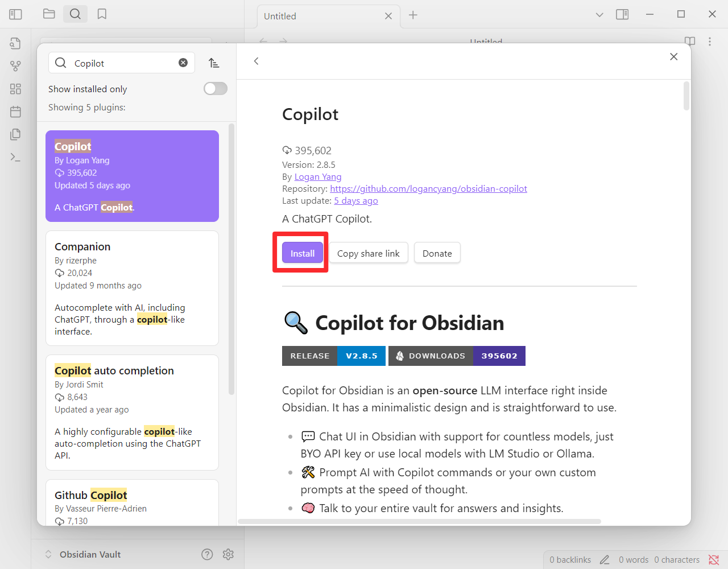Close the community plugins dialog
Image resolution: width=728 pixels, height=569 pixels.
673,56
